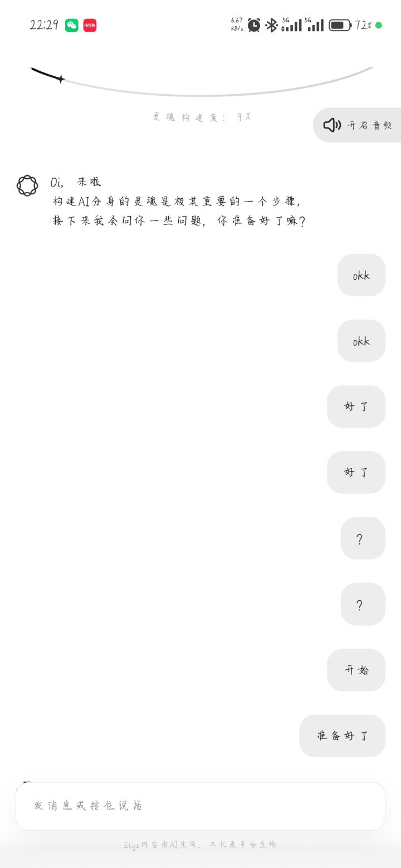Select the first question mark bubble
This screenshot has height=868, width=401.
click(363, 538)
